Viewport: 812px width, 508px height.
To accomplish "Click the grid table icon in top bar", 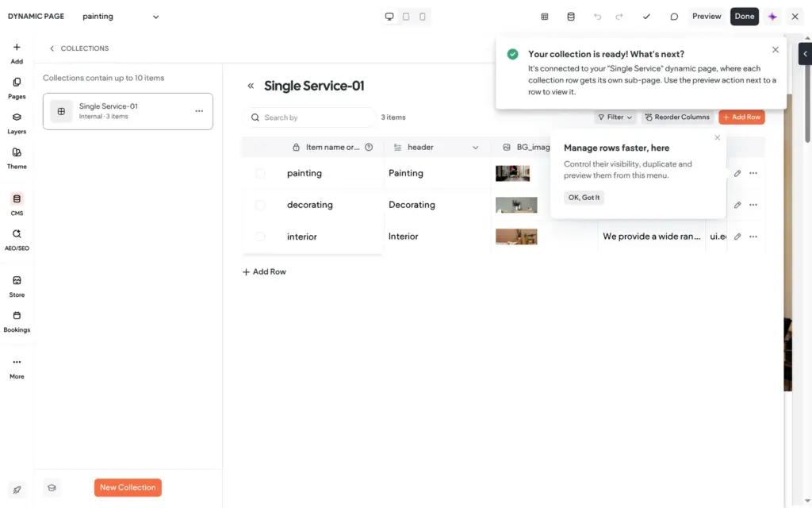I will (544, 17).
